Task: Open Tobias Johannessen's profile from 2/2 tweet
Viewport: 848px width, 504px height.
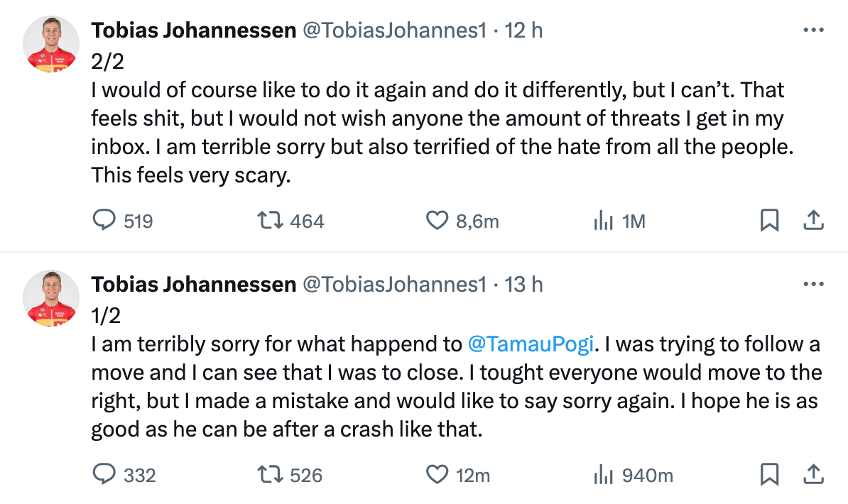Action: [193, 31]
